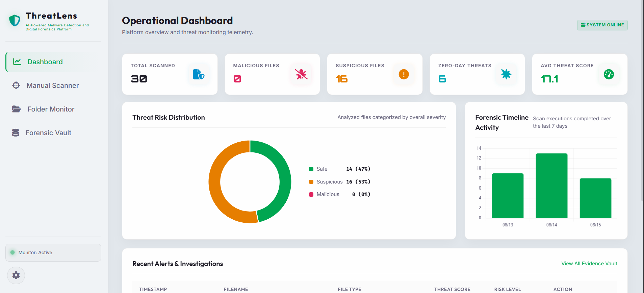Image resolution: width=644 pixels, height=293 pixels.
Task: Open the Forensic Vault section
Action: click(x=49, y=133)
